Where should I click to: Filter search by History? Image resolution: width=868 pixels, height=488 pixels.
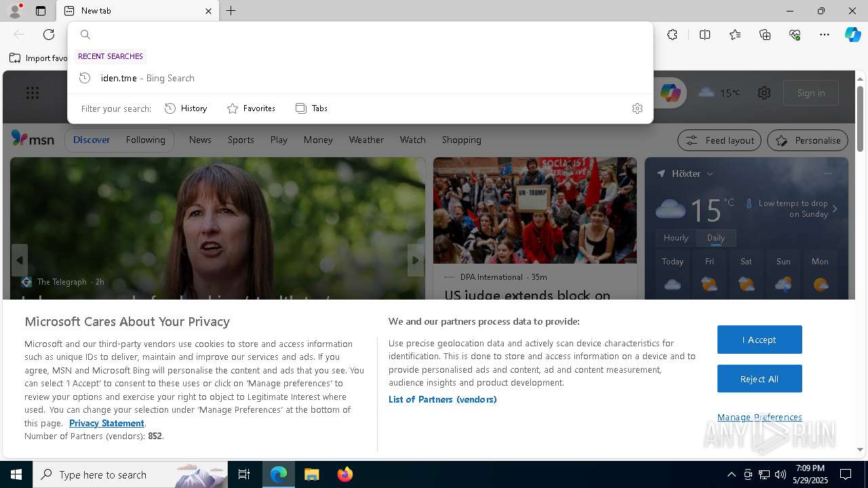[186, 108]
